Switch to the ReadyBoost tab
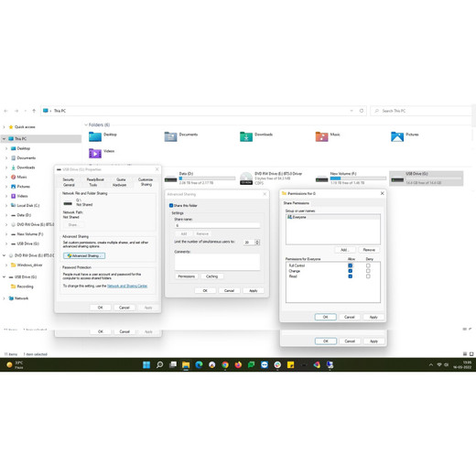 pos(95,179)
